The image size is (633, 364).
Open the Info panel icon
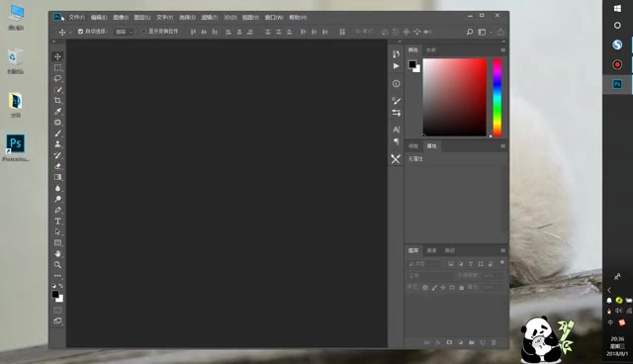396,83
